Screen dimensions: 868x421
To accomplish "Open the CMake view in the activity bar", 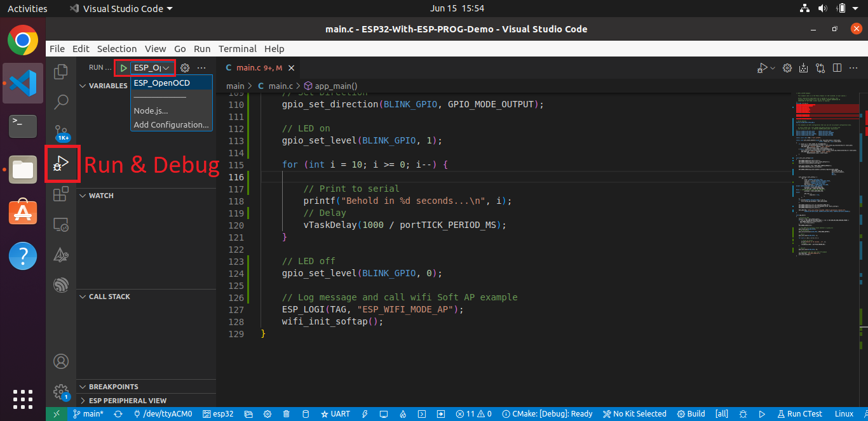I will point(61,255).
